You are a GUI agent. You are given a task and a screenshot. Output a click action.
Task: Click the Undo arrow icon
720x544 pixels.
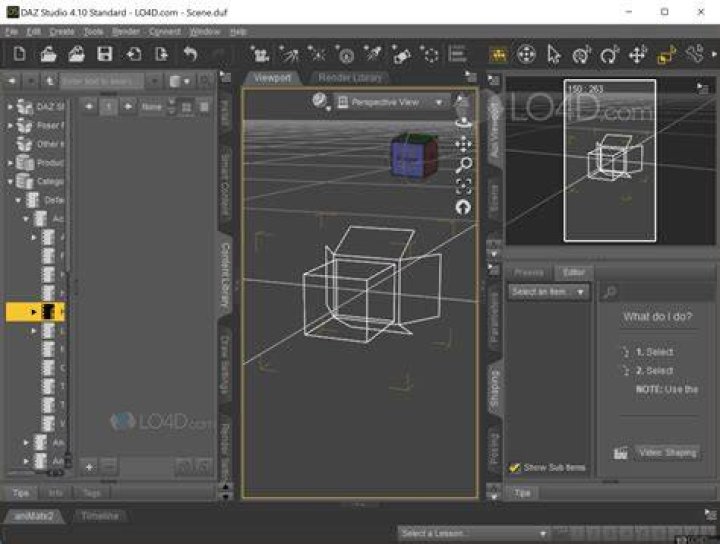tap(190, 54)
